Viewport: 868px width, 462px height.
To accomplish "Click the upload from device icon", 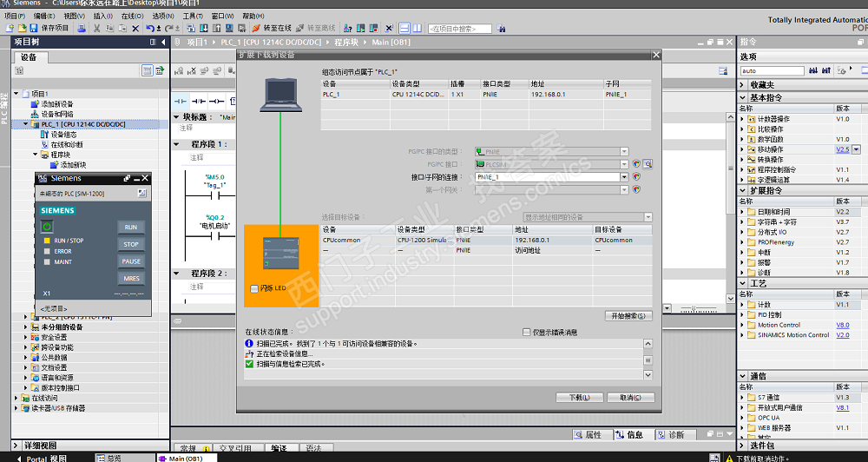I will tap(216, 29).
